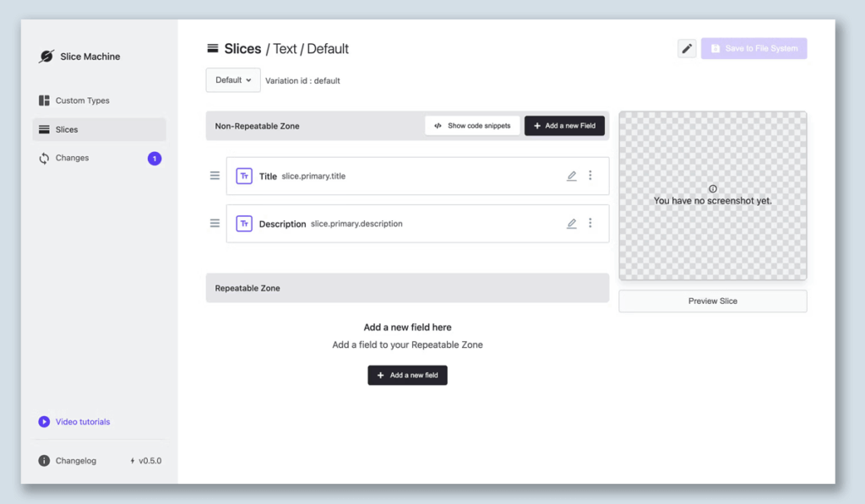Click the Slice Machine logo icon
865x504 pixels.
pyautogui.click(x=46, y=57)
